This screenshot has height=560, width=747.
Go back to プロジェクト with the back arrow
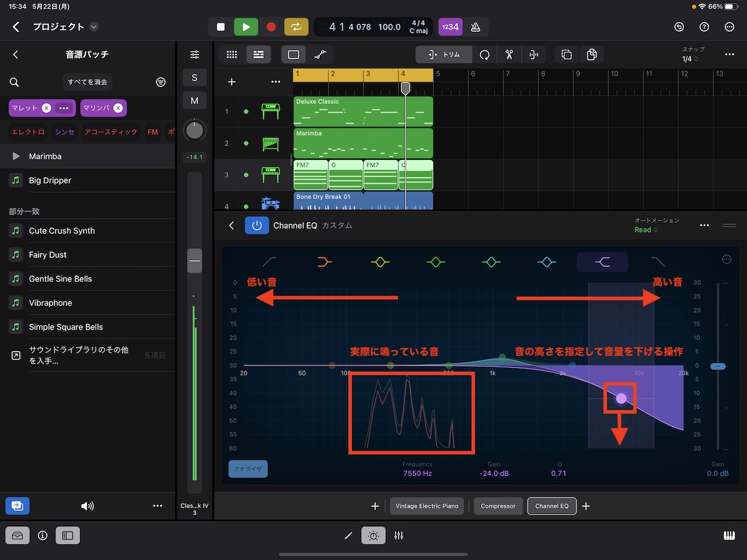16,27
